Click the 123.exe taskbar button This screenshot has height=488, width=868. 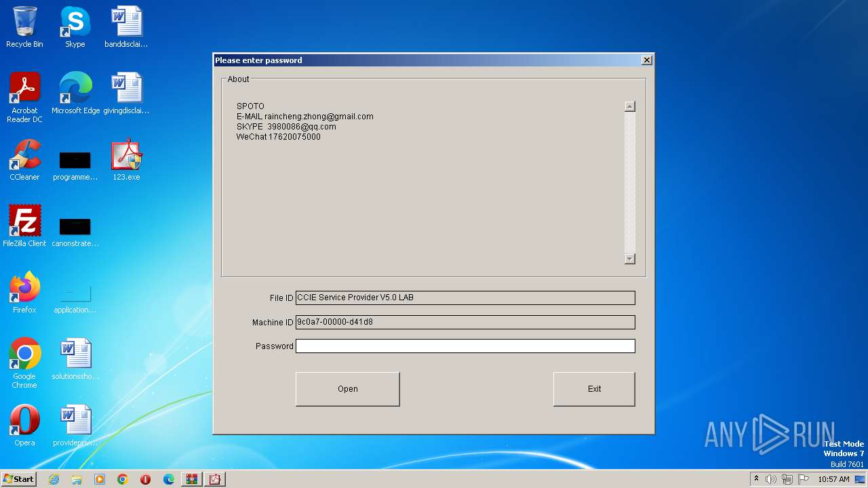[215, 479]
